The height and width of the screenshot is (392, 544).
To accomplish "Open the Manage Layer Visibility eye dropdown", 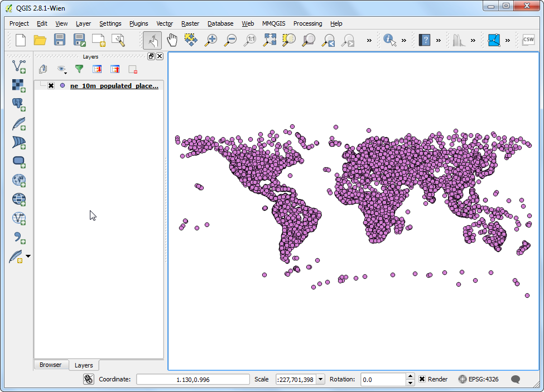I will click(x=62, y=69).
